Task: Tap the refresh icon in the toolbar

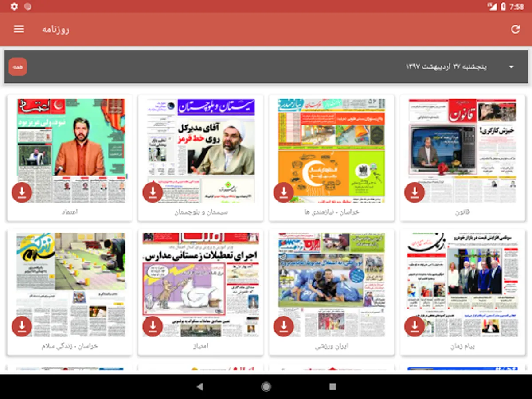Action: pyautogui.click(x=515, y=29)
